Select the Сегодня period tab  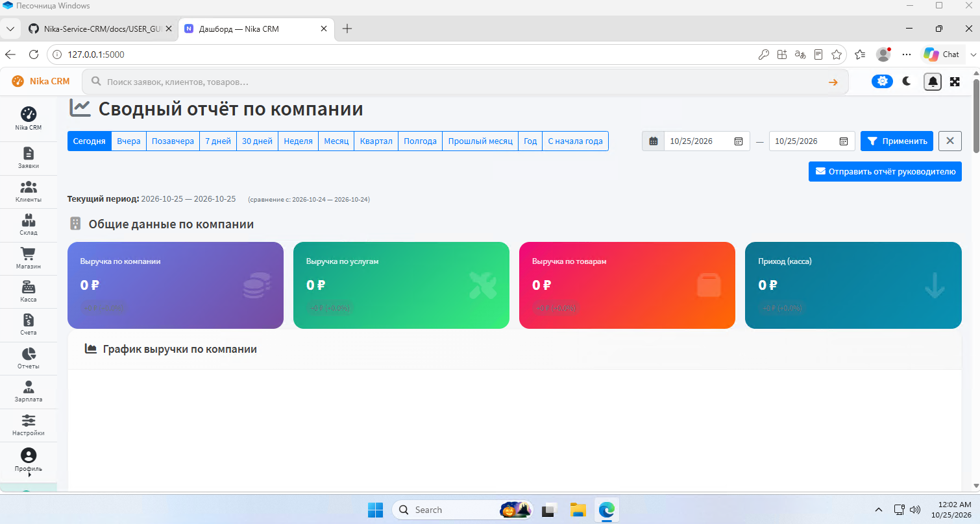90,141
